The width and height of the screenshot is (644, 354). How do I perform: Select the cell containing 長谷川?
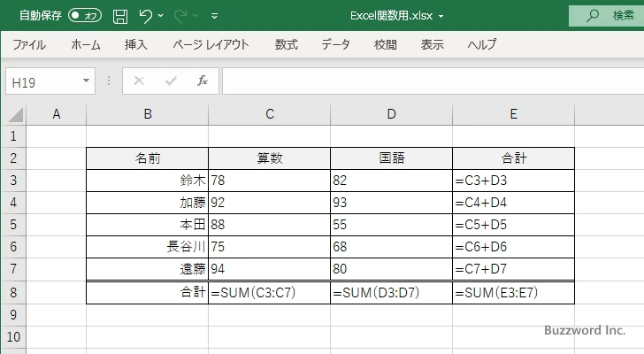tap(148, 247)
